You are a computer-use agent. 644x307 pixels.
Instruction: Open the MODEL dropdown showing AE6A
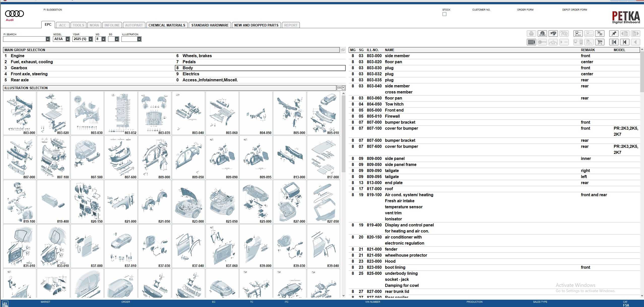pos(67,39)
